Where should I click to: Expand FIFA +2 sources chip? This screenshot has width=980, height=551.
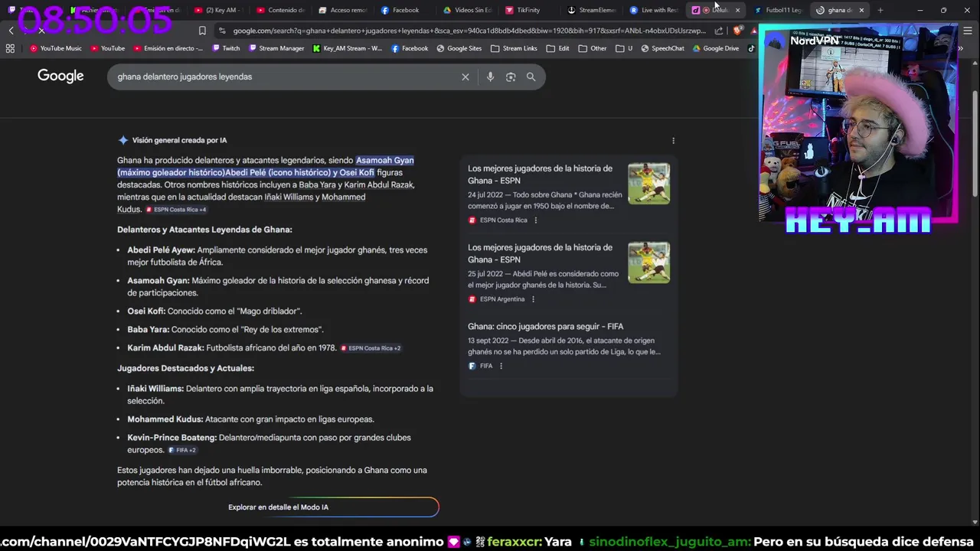[182, 451]
